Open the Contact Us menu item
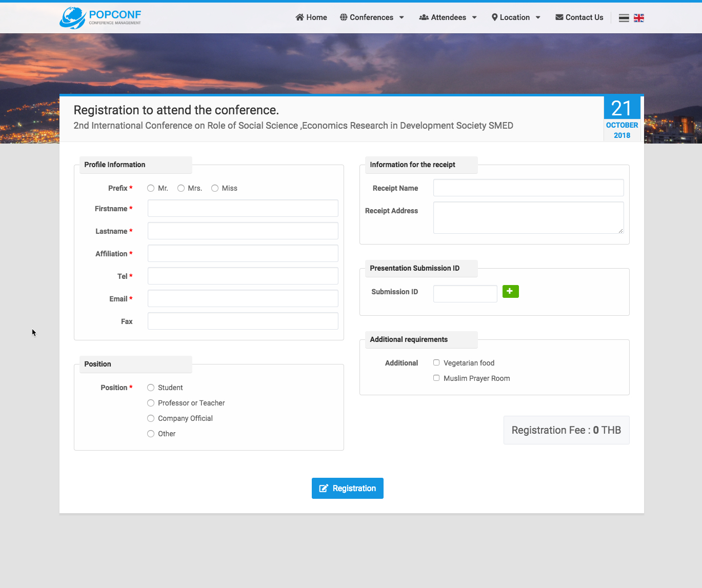 pyautogui.click(x=584, y=17)
